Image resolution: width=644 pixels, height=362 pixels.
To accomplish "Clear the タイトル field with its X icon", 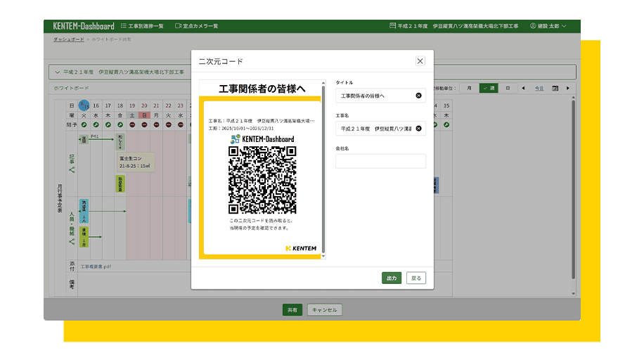I will click(x=418, y=96).
